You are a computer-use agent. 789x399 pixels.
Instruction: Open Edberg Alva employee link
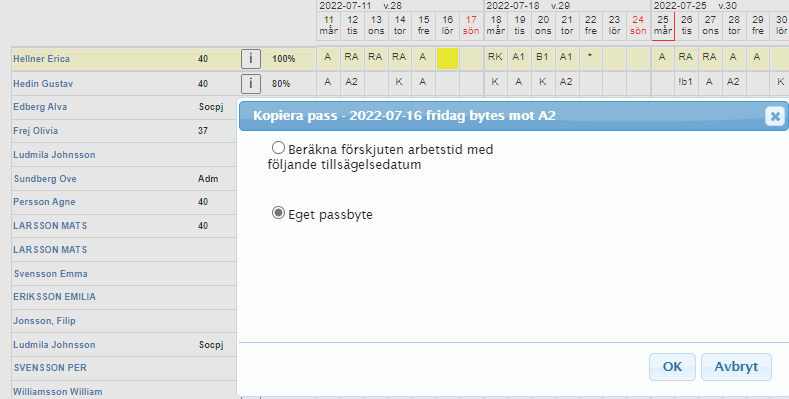pos(40,107)
